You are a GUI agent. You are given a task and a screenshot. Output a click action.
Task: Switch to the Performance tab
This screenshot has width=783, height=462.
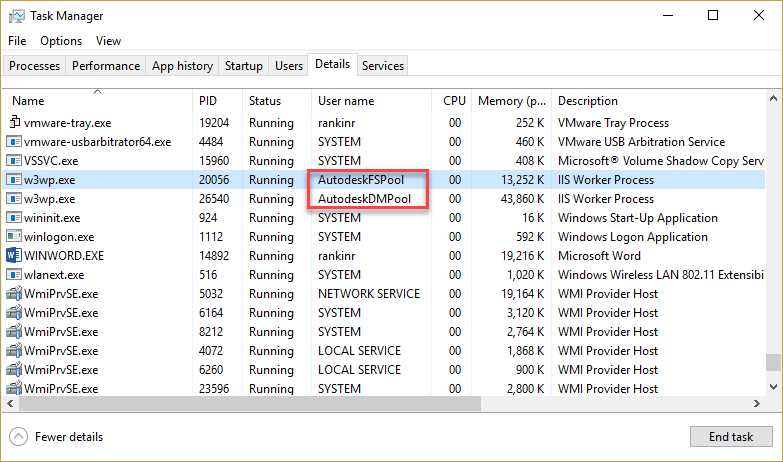[x=106, y=66]
